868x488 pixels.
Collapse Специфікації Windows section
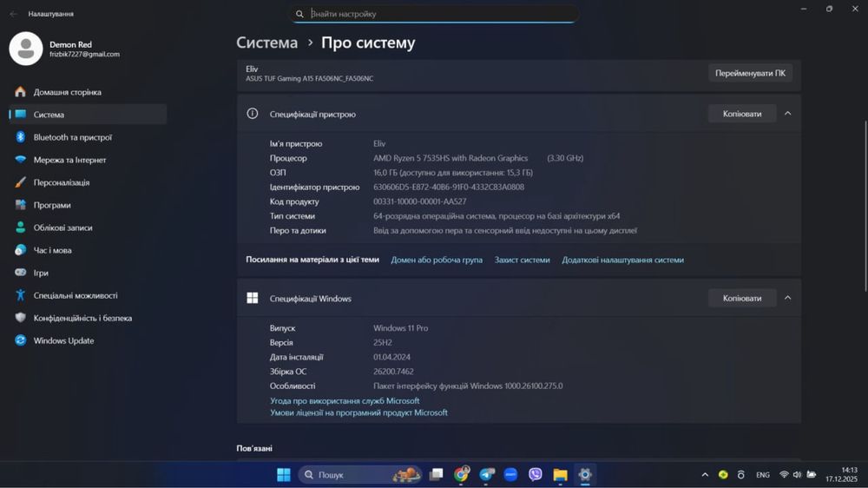788,298
